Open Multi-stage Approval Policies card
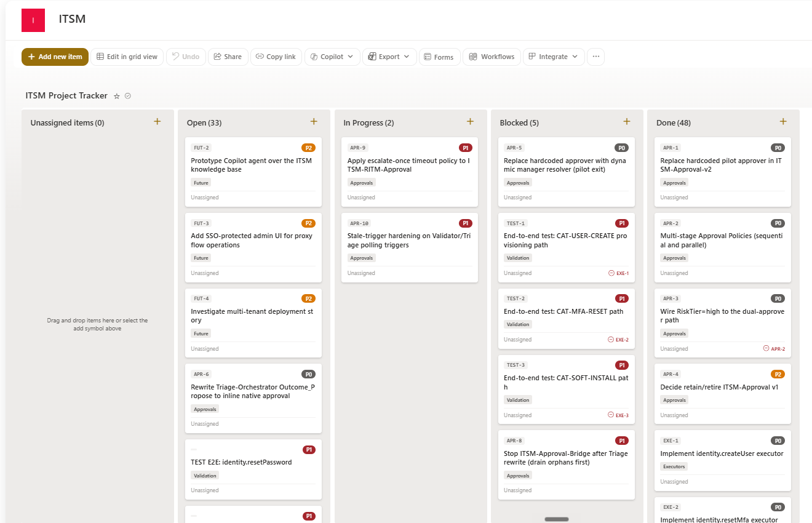The width and height of the screenshot is (812, 523). pyautogui.click(x=723, y=247)
